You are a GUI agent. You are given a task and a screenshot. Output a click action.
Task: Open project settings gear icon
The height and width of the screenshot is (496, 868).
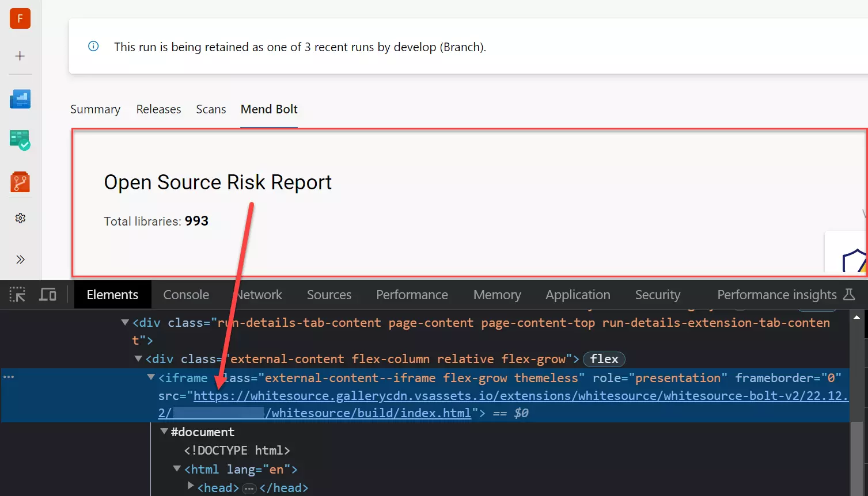tap(20, 218)
